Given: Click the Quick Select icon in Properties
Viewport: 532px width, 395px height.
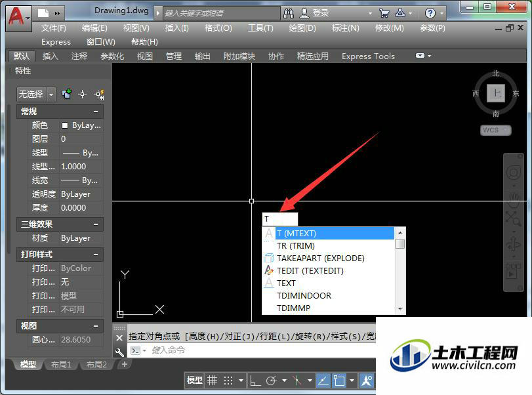Looking at the screenshot, I should tap(100, 94).
